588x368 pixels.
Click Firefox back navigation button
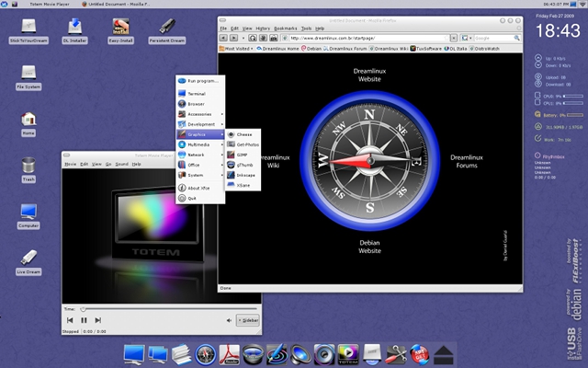(x=223, y=38)
